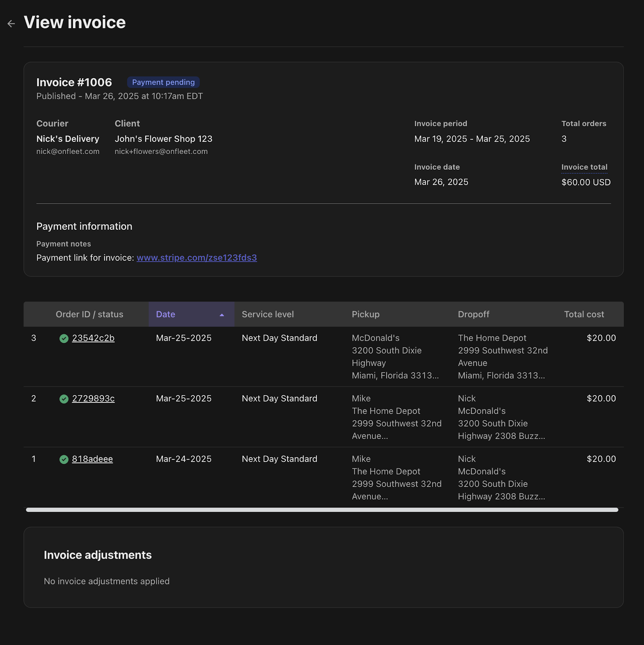Click the green status icon beside 2729893c
The image size is (644, 645).
click(64, 399)
